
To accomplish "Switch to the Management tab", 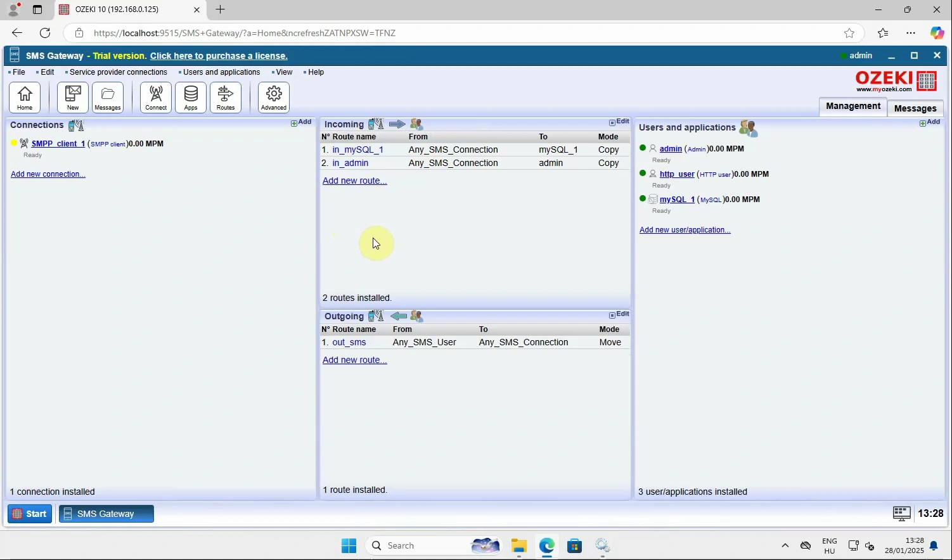I will tap(853, 106).
